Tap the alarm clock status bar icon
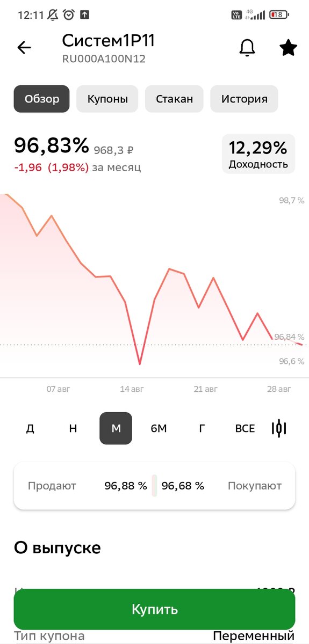 click(69, 15)
